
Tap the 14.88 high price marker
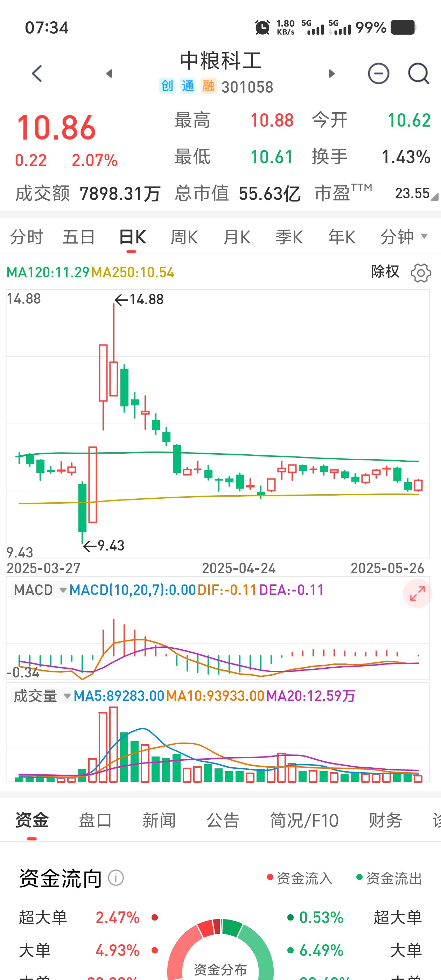(x=139, y=300)
